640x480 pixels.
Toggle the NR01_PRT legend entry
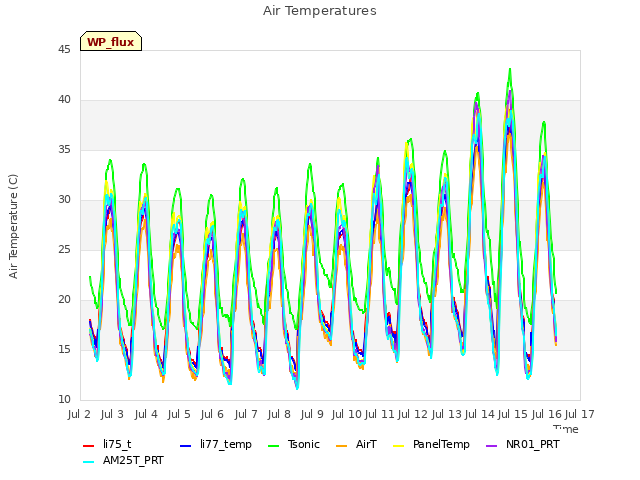522,444
